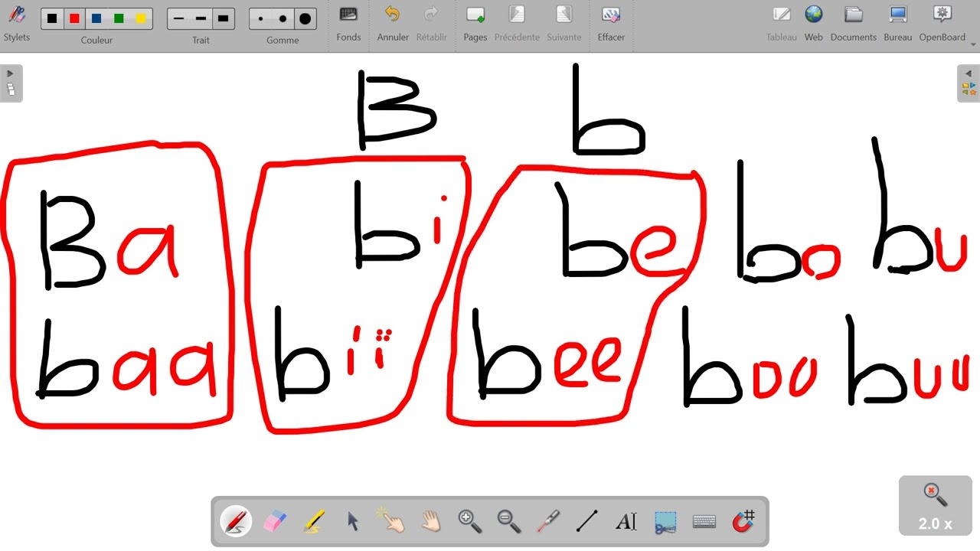
Task: Select the capture part of screen tool
Action: point(665,522)
